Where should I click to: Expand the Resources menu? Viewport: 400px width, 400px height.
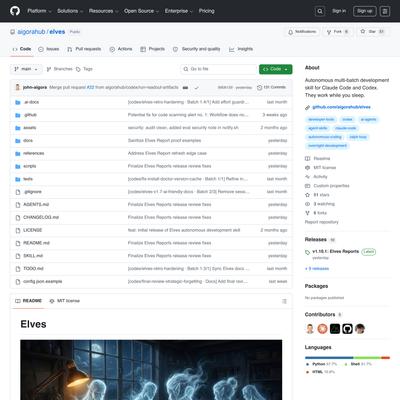click(x=103, y=11)
